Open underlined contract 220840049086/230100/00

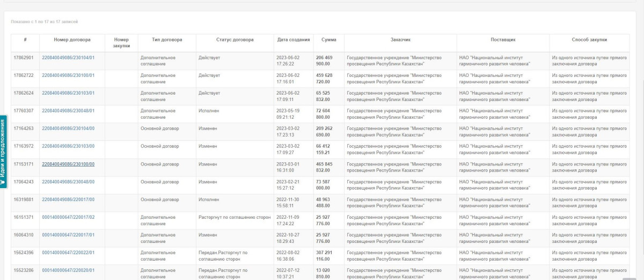click(68, 164)
